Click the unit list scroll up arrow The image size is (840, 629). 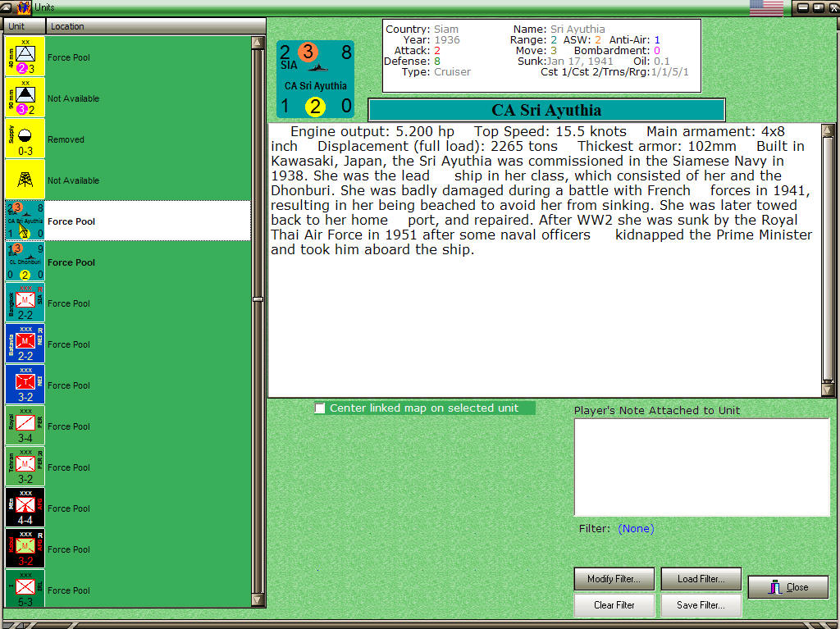point(258,43)
